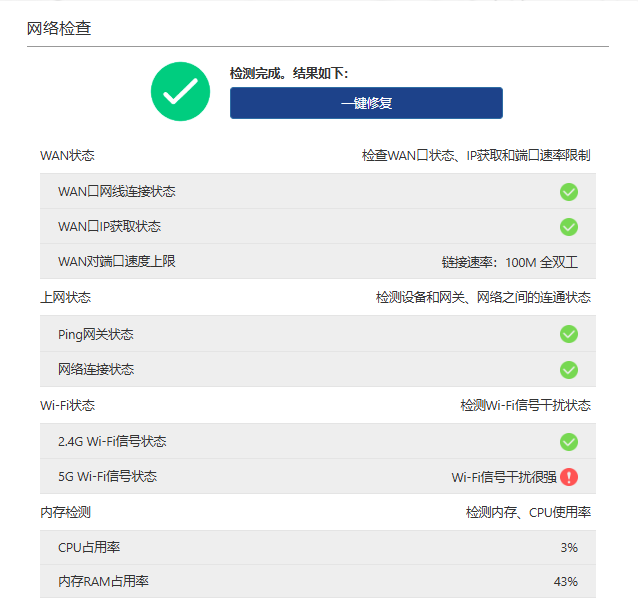
Task: Click the red warning icon for 5G Wi-Fi
Action: pos(569,477)
